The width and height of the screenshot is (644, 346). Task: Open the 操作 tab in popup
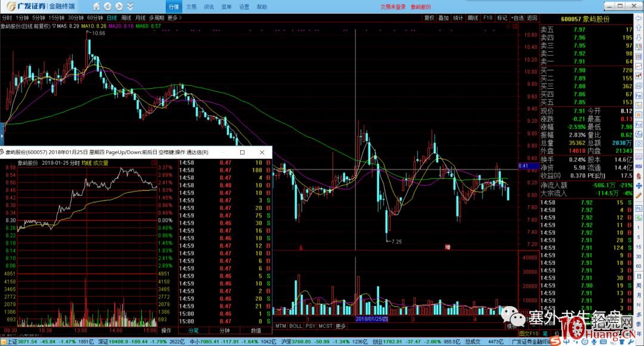(166, 330)
